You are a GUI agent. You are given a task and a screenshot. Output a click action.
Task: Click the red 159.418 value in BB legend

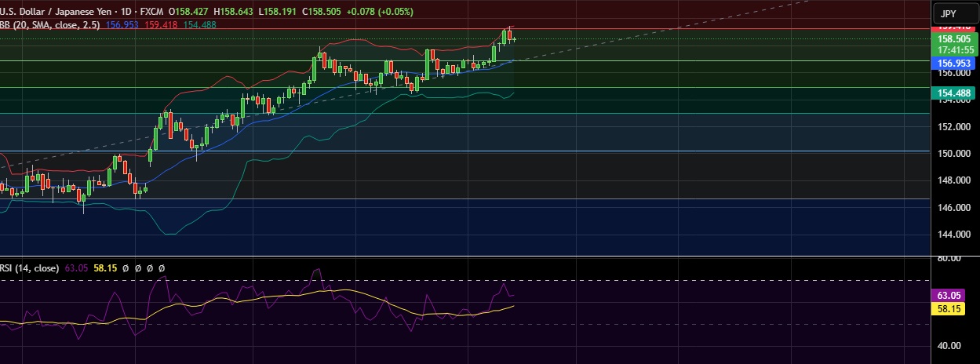pos(161,25)
